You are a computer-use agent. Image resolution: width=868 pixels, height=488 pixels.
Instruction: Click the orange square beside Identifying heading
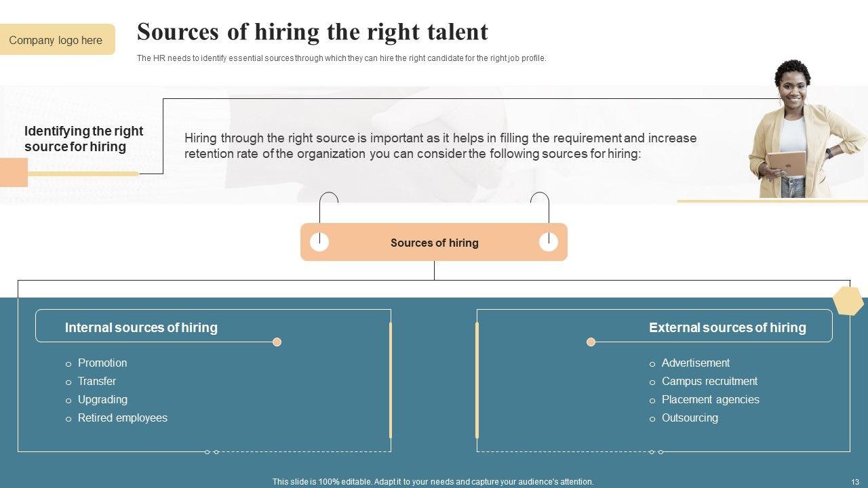click(x=14, y=172)
